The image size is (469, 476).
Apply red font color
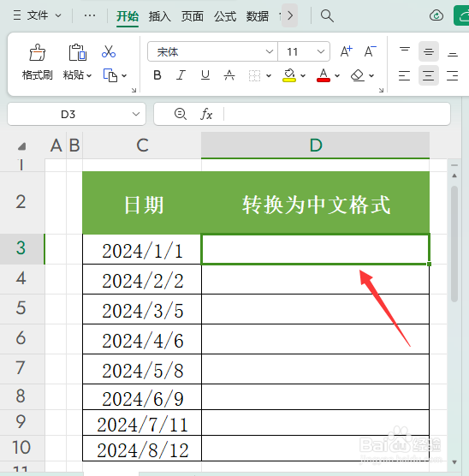click(x=324, y=75)
